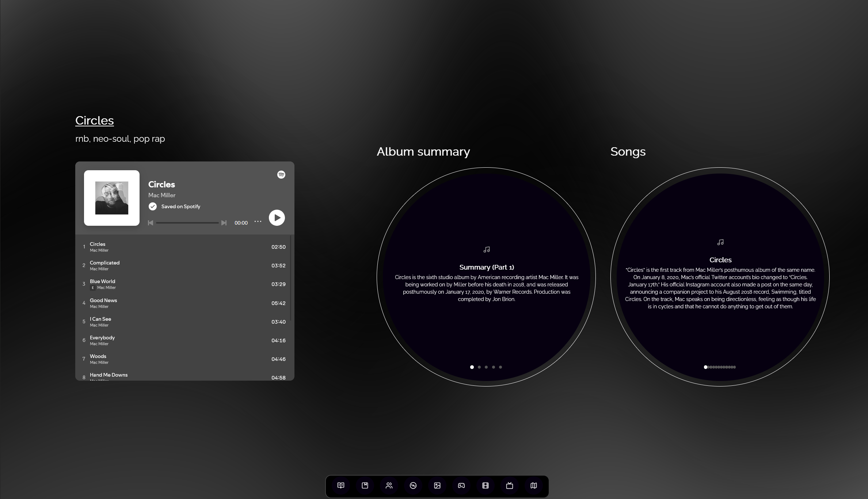Click the Songs section heading
The width and height of the screenshot is (868, 499).
click(x=628, y=152)
